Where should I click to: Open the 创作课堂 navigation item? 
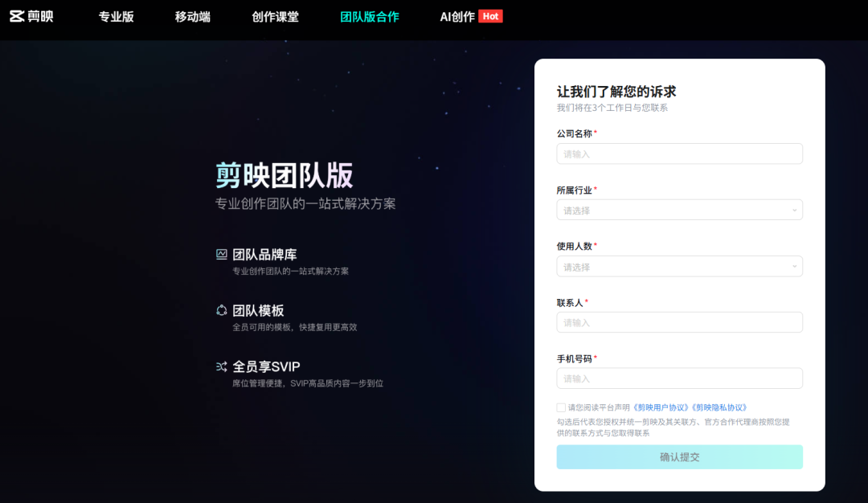275,17
